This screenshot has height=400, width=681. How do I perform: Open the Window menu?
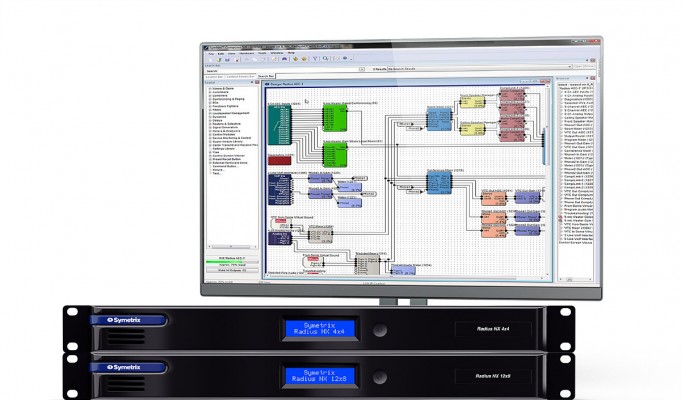click(x=277, y=53)
